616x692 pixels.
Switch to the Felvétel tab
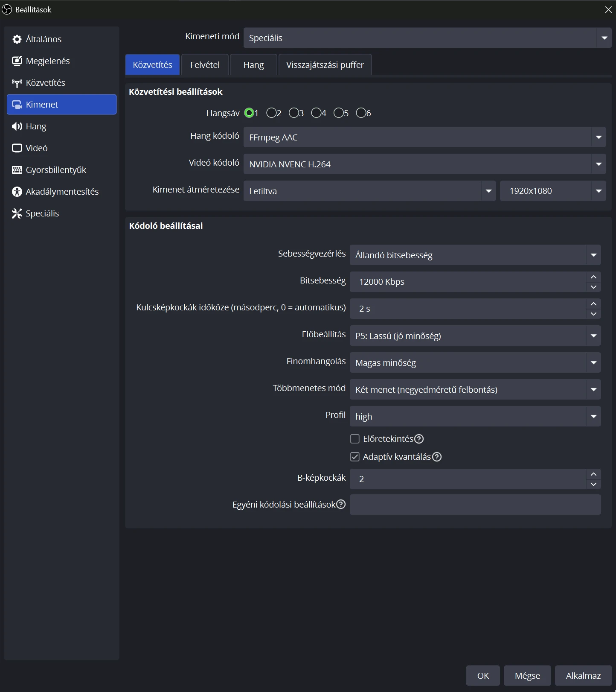205,65
